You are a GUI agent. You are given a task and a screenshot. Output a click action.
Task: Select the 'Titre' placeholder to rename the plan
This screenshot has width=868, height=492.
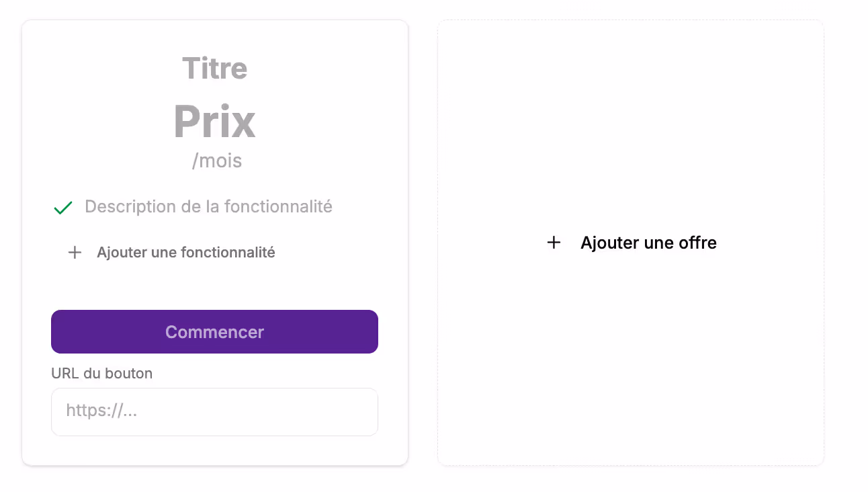tap(214, 68)
